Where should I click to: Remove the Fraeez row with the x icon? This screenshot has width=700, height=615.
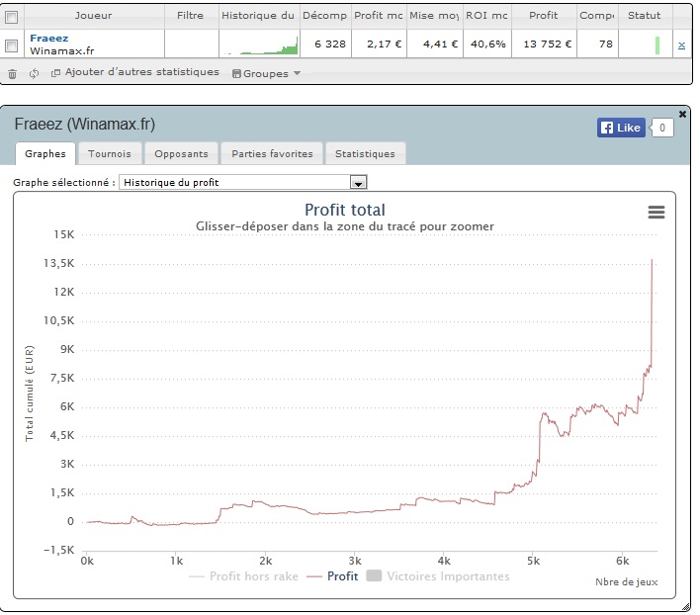pyautogui.click(x=681, y=45)
